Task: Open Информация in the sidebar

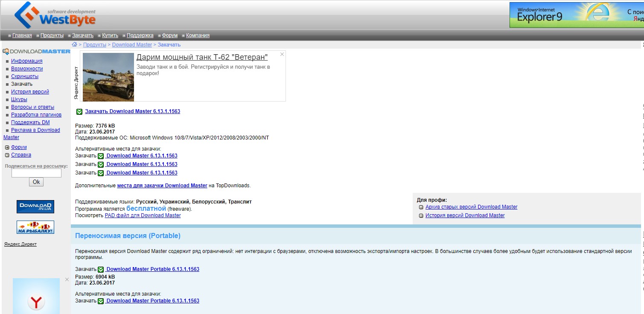Action: coord(27,61)
